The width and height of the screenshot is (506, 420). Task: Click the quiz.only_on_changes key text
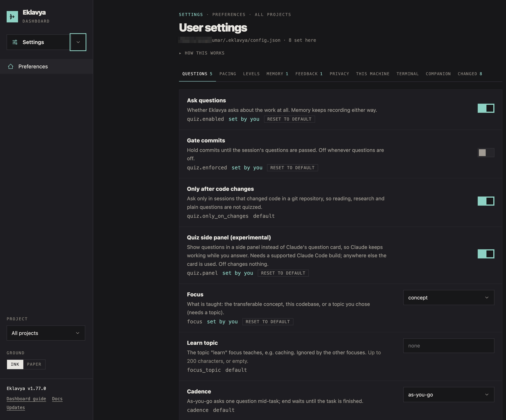[x=218, y=216]
